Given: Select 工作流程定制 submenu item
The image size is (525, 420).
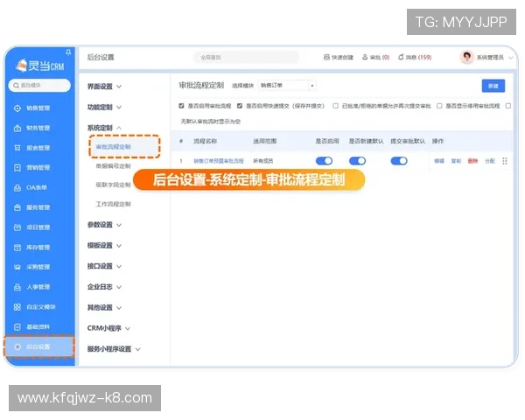Looking at the screenshot, I should [x=113, y=204].
